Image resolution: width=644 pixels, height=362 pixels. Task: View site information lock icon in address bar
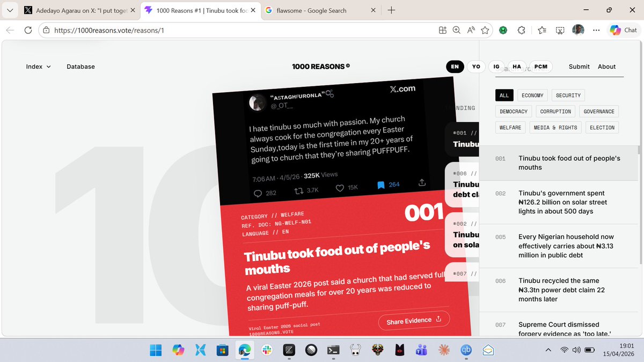(46, 31)
